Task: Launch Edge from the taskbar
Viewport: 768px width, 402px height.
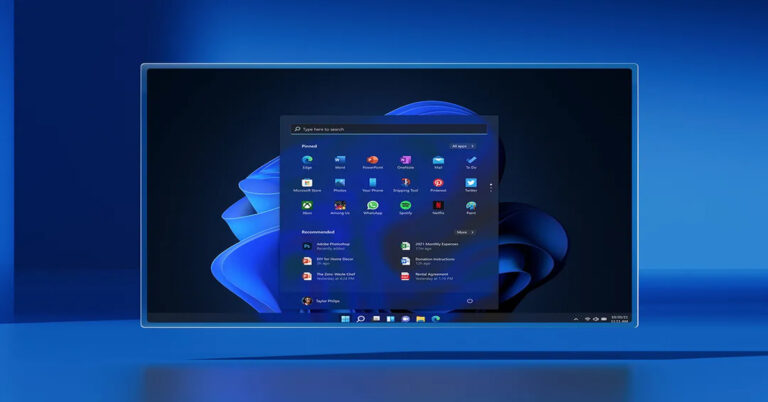Action: click(435, 319)
